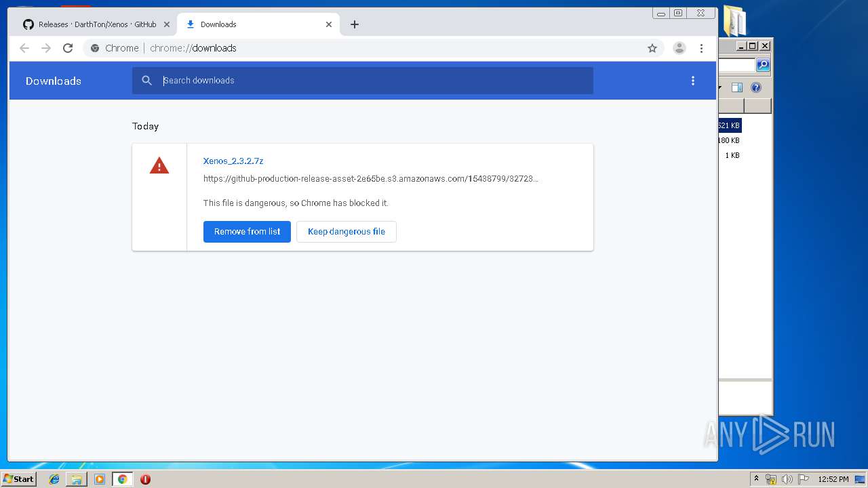The height and width of the screenshot is (488, 868).
Task: Open the Windows Start menu
Action: tap(18, 479)
